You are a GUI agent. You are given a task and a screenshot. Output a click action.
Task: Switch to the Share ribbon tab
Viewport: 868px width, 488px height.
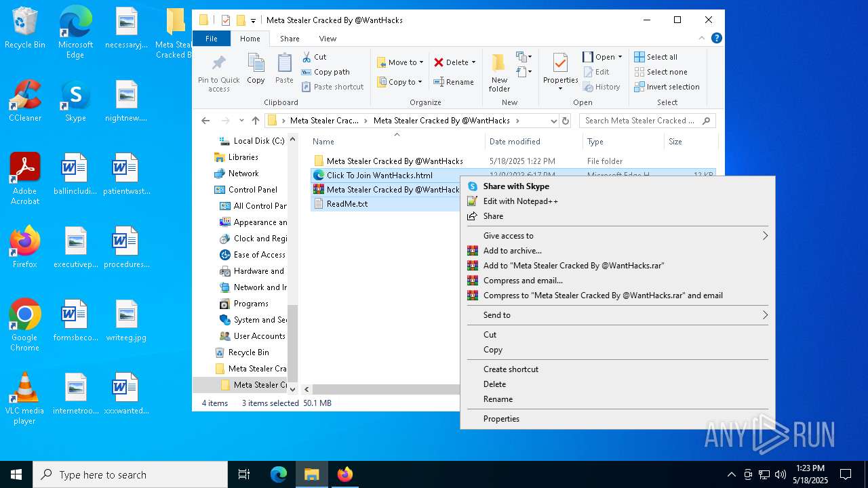point(290,39)
